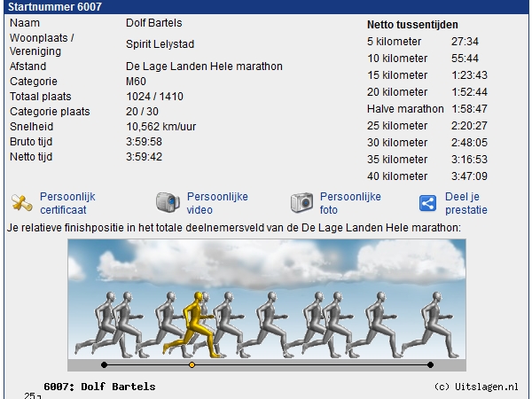Open the Persoonlijke video link
This screenshot has height=399, width=532.
pyautogui.click(x=217, y=203)
